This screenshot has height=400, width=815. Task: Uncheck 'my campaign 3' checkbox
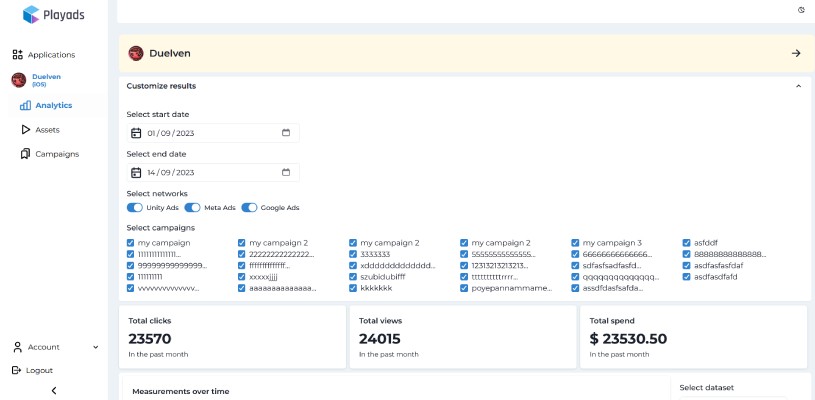[x=575, y=243]
